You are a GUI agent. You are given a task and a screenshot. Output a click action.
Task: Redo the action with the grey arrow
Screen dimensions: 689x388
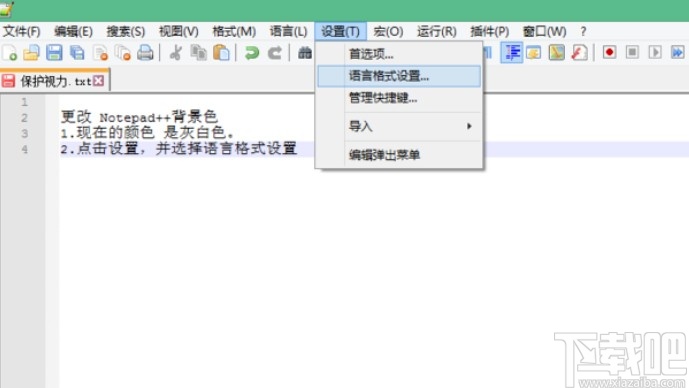(x=275, y=53)
